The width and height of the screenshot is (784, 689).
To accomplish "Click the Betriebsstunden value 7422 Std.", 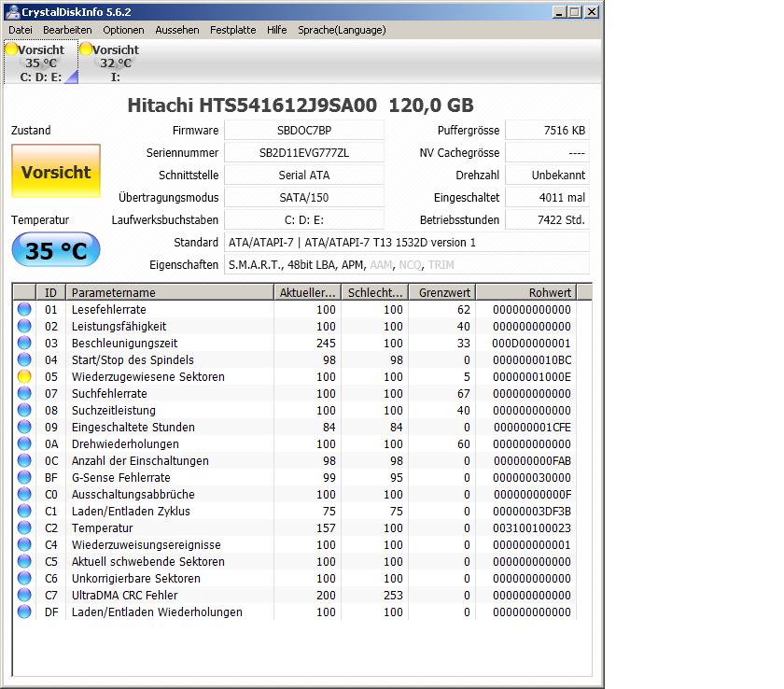I will pos(548,220).
